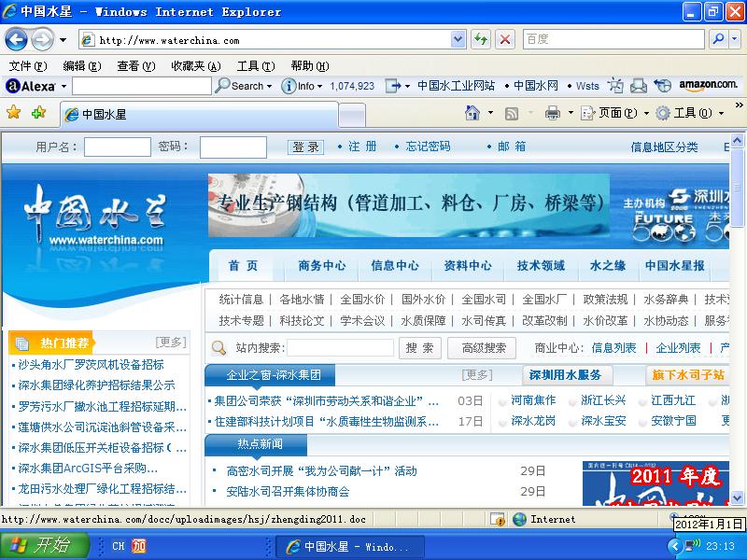Click the Alexa Info icon
The height and width of the screenshot is (560, 747).
click(x=289, y=86)
